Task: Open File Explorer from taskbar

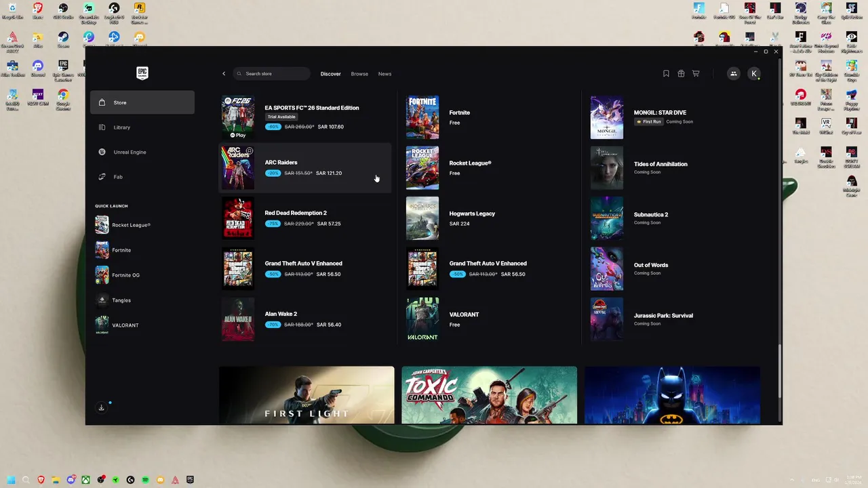Action: 56,480
